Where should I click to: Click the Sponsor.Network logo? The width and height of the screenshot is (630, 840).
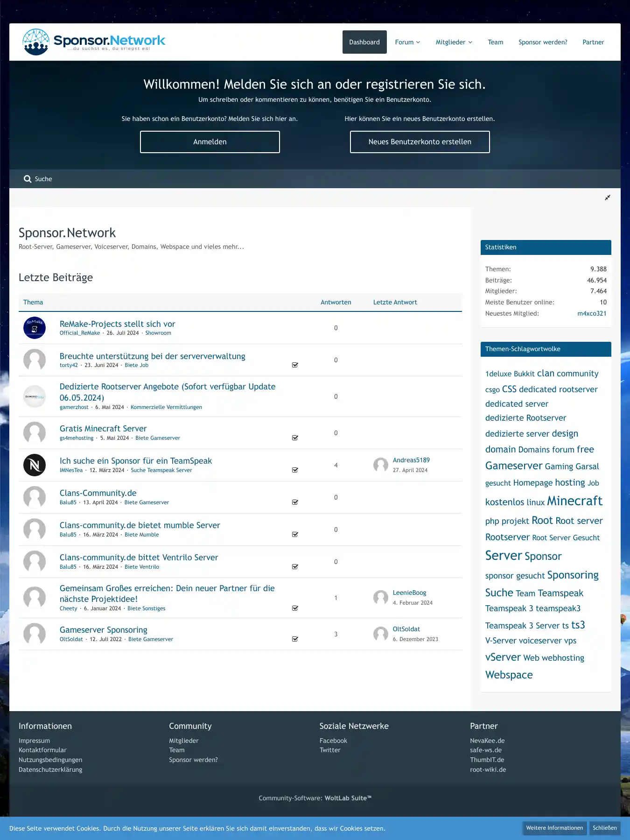coord(94,42)
